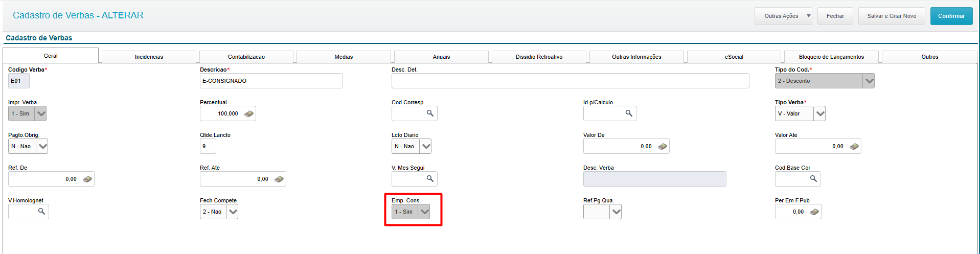
Task: Switch to the Incidencias tab
Action: pyautogui.click(x=149, y=57)
